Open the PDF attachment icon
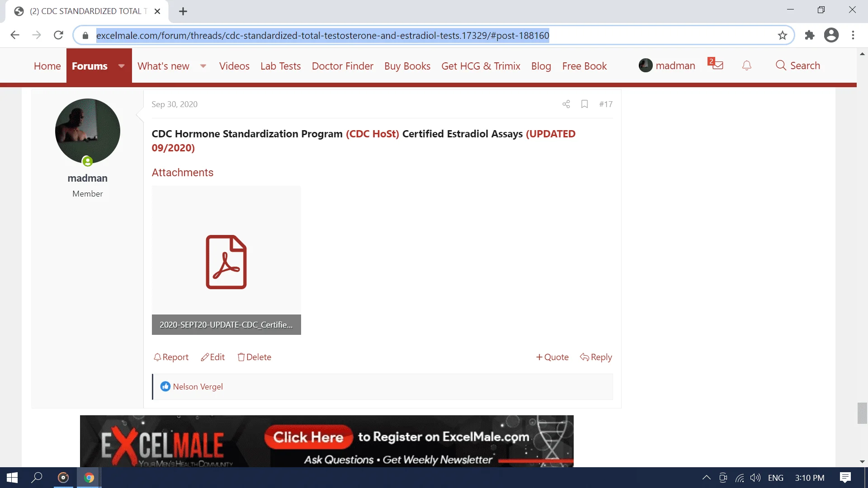 click(x=226, y=262)
